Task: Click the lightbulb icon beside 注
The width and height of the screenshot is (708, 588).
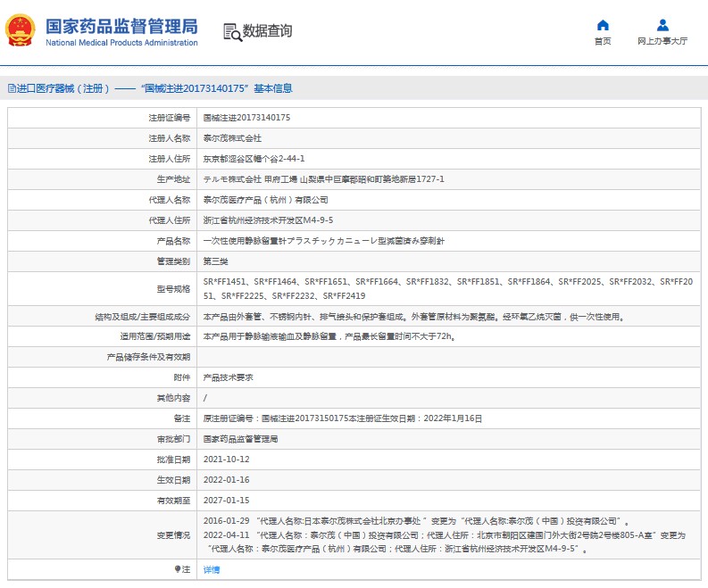Action: point(178,569)
